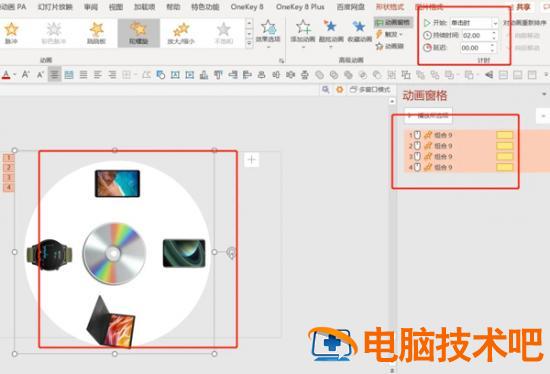550x374 pixels.
Task: Open the 帮助 (Help) tab
Action: click(173, 7)
